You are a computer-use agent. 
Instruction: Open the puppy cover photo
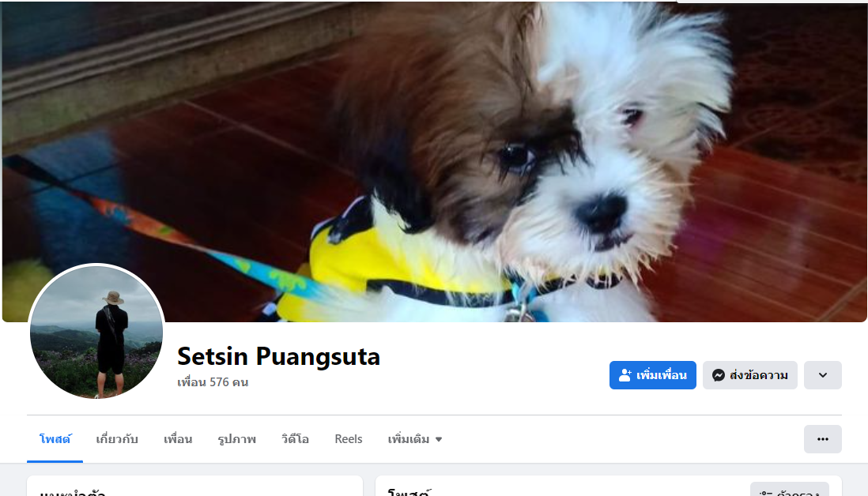[435, 161]
